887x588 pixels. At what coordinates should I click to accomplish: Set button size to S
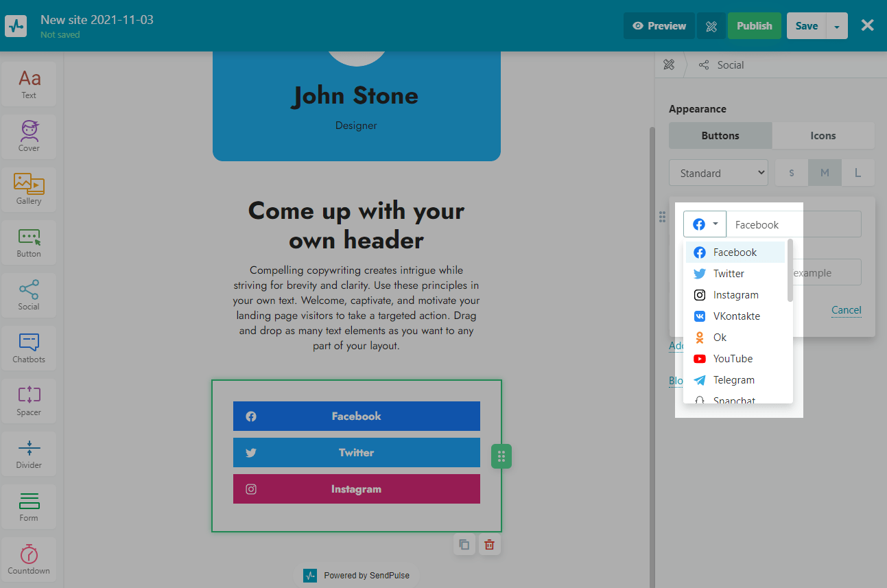pyautogui.click(x=792, y=173)
